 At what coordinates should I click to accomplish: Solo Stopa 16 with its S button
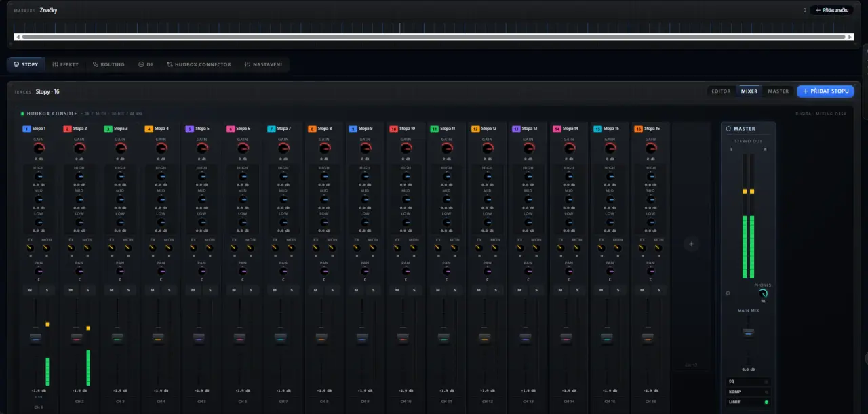pos(659,290)
